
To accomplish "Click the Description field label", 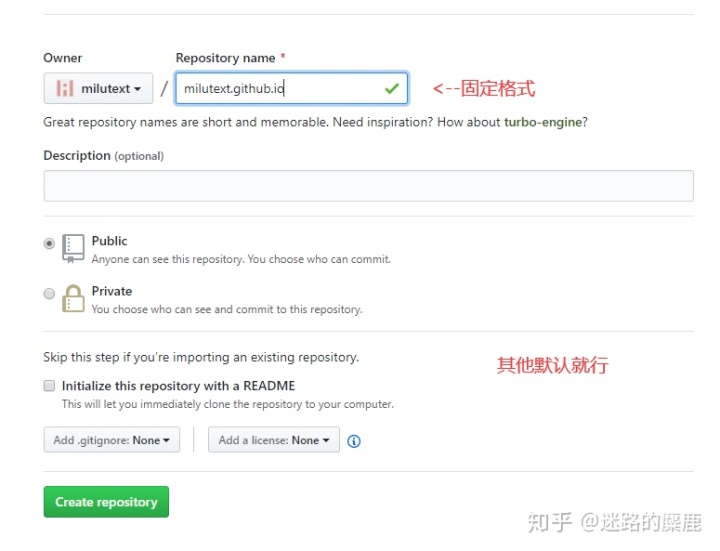I will coord(77,156).
